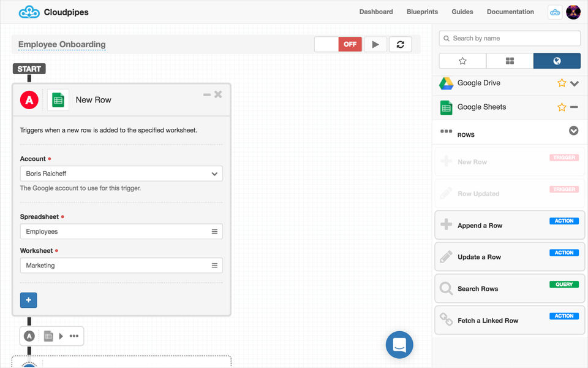Switch to the globe tab
Image resolution: width=588 pixels, height=368 pixels.
coord(557,61)
